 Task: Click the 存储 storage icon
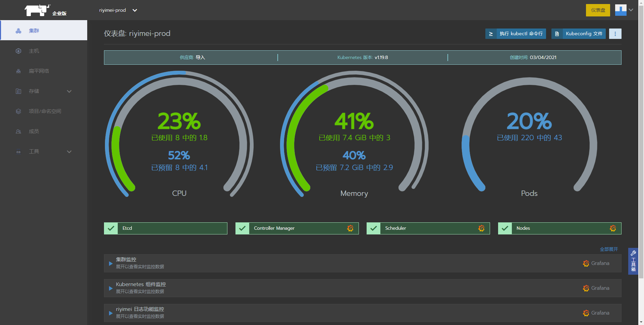[x=18, y=91]
